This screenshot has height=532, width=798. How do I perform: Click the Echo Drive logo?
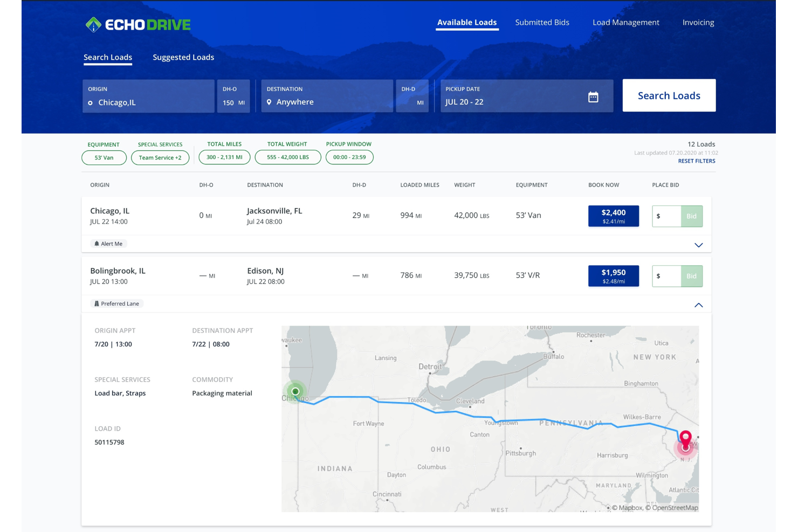[x=138, y=24]
